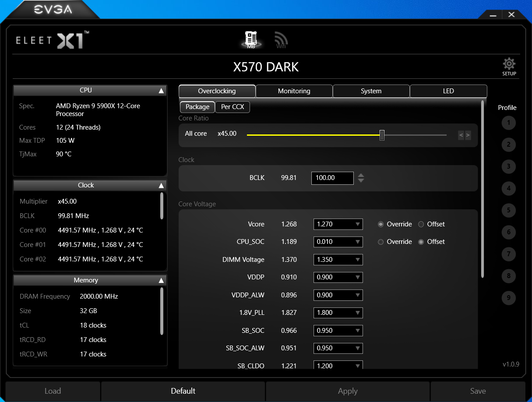Increase core ratio with right arrow
Viewport: 532px width, 402px height.
point(468,135)
